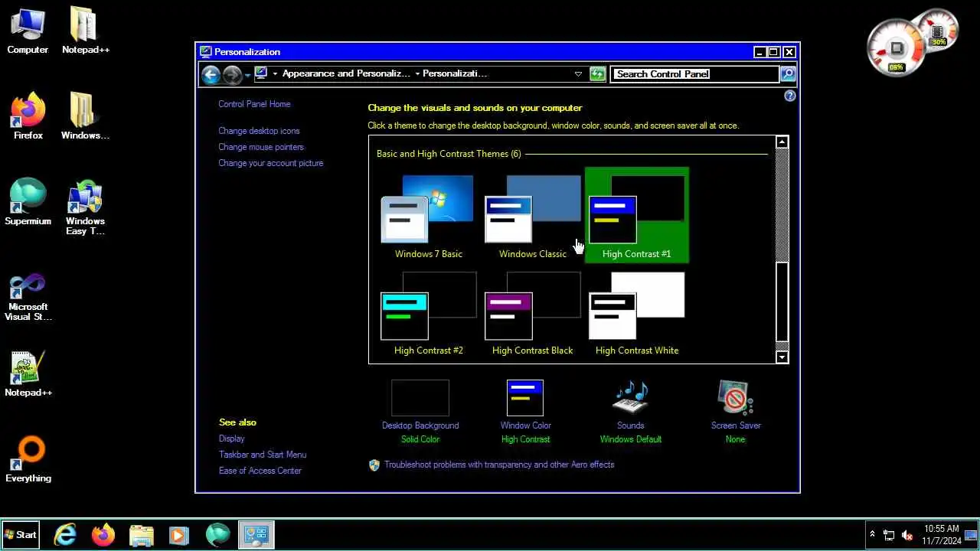Refresh the Personalization address bar
Image resolution: width=980 pixels, height=551 pixels.
[x=598, y=73]
